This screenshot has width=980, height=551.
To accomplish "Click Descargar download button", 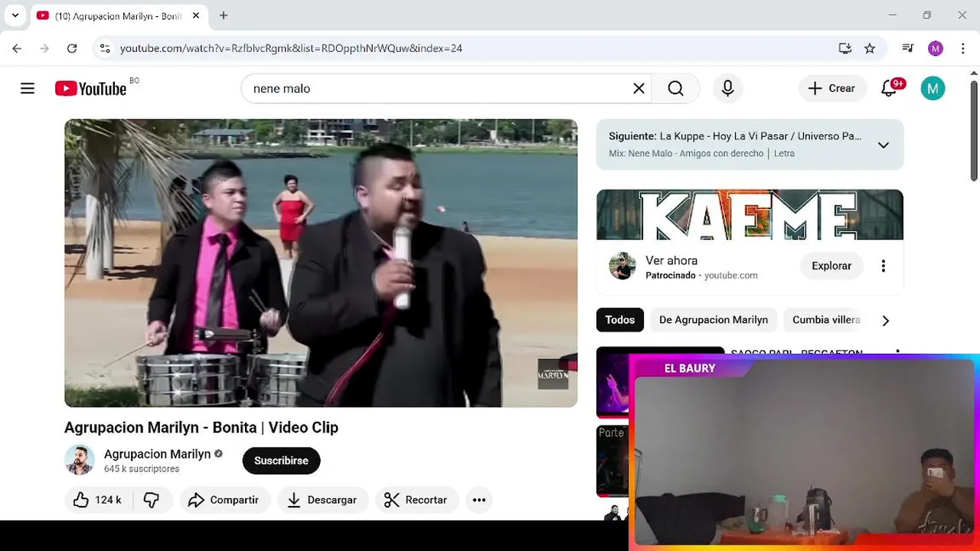I will [322, 500].
